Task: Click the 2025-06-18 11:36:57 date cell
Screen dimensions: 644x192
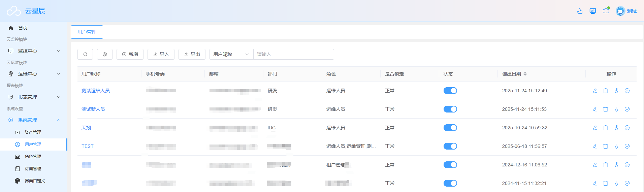Action: 524,146
